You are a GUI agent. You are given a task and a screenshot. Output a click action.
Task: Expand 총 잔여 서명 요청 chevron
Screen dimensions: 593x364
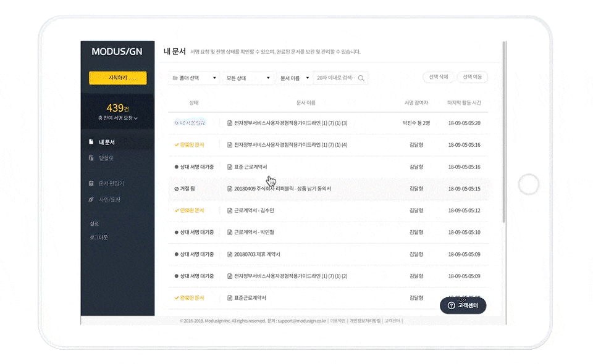(136, 118)
